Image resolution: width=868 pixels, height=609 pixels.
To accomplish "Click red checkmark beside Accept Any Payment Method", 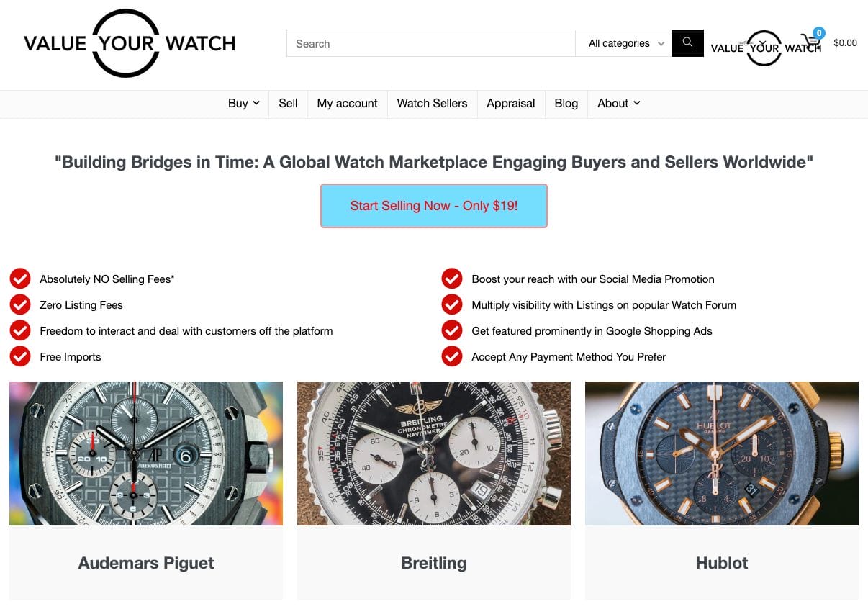I will point(452,356).
